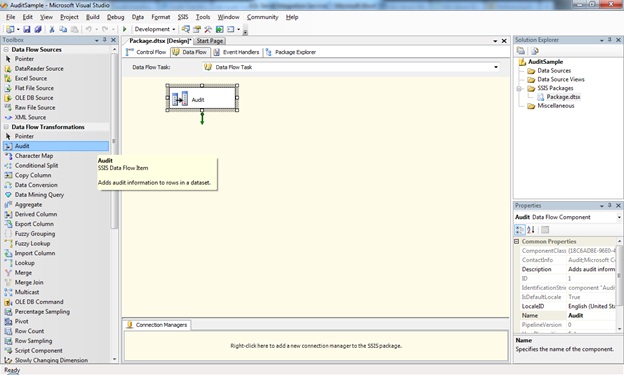Open Toolbox window position dropdown
Screen dimensions: 624x375
coord(97,40)
